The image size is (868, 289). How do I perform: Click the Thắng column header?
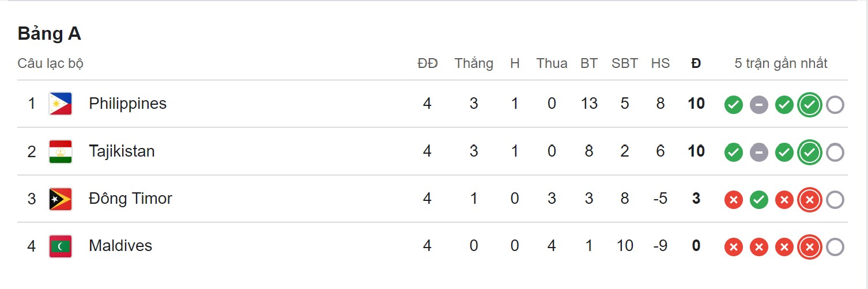pos(473,63)
